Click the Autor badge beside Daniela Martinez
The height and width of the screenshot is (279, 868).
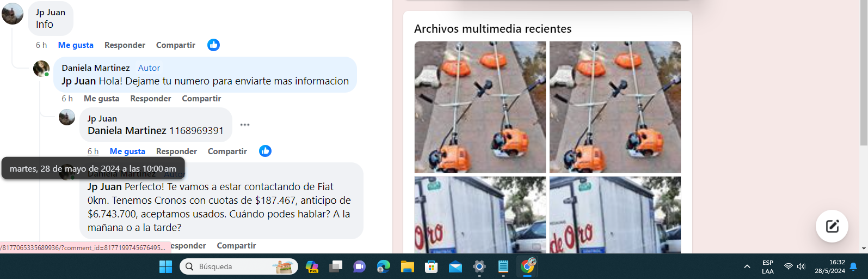tap(149, 68)
